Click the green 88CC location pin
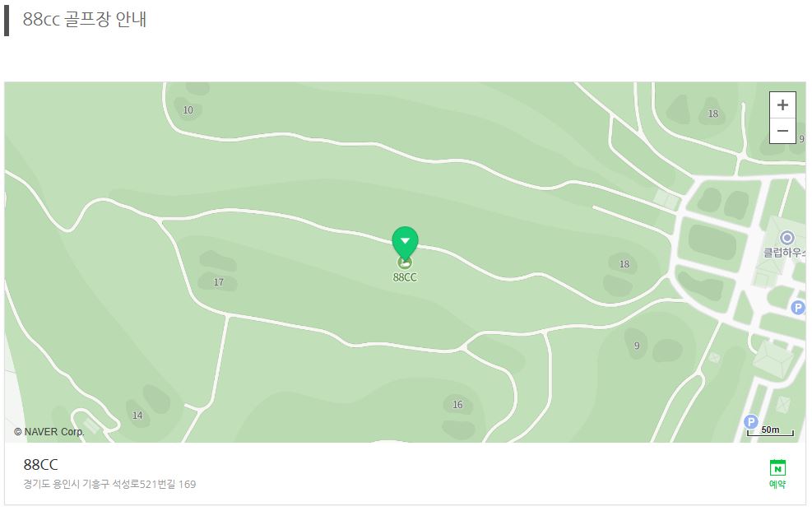Image resolution: width=812 pixels, height=511 pixels. pyautogui.click(x=405, y=243)
